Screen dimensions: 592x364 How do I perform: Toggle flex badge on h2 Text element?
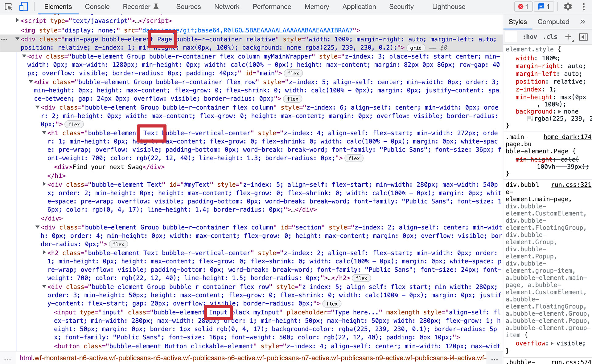click(361, 278)
